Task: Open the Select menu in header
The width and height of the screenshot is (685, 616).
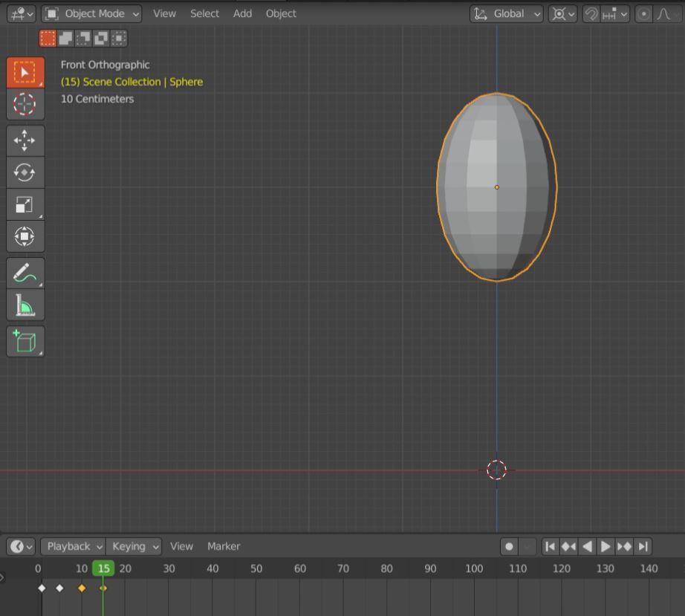Action: click(x=204, y=13)
